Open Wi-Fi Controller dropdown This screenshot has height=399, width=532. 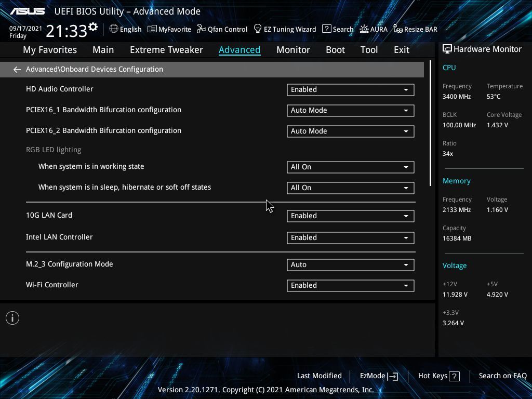point(350,285)
